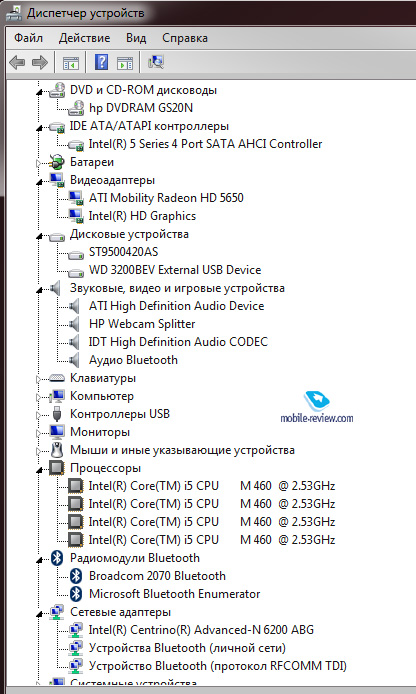Click the Мыши и иные указывающие устройства label

click(182, 451)
